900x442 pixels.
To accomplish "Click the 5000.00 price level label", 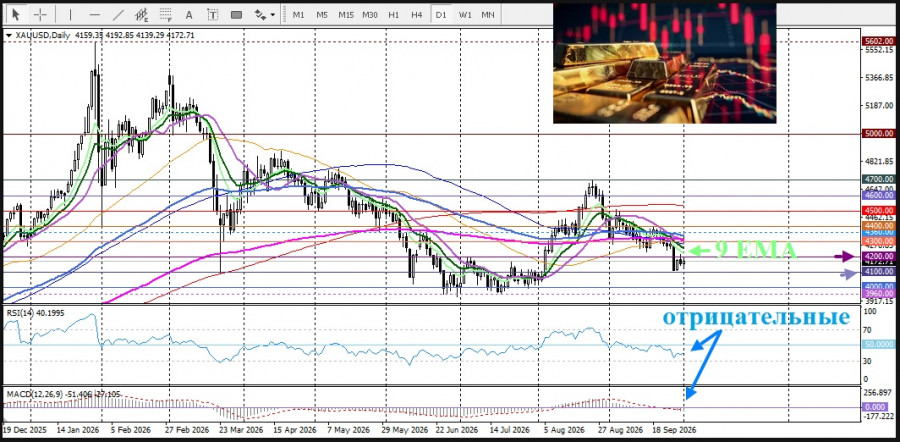I will tap(878, 133).
